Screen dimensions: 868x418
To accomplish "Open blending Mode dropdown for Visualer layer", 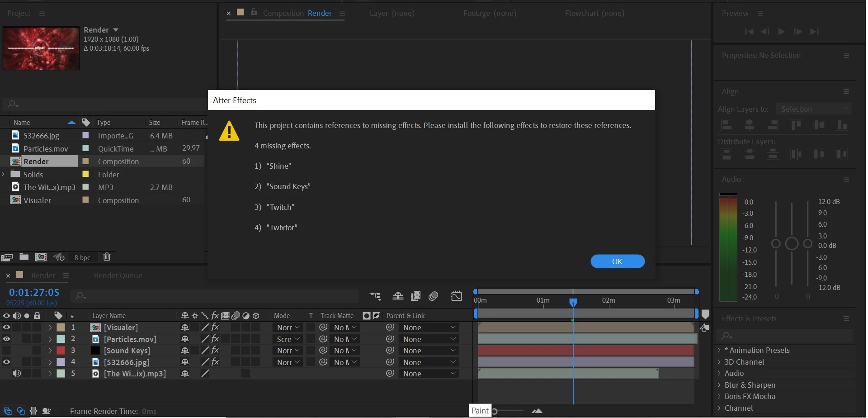I will [x=288, y=327].
